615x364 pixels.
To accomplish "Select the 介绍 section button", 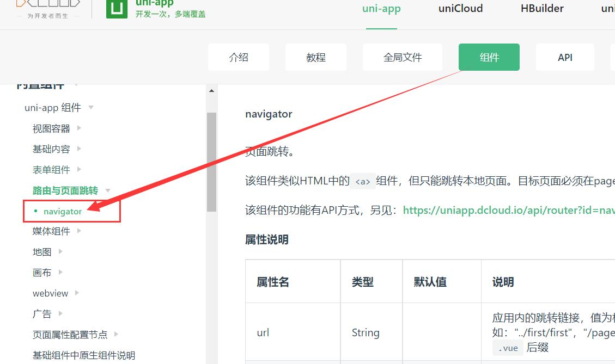I will (x=239, y=57).
